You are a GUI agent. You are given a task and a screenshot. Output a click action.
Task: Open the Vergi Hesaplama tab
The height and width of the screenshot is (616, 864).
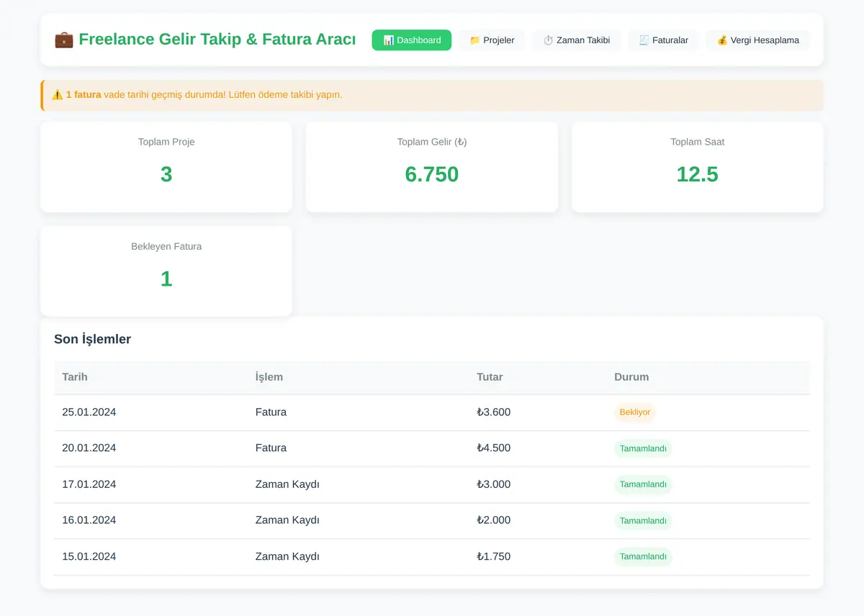tap(757, 40)
